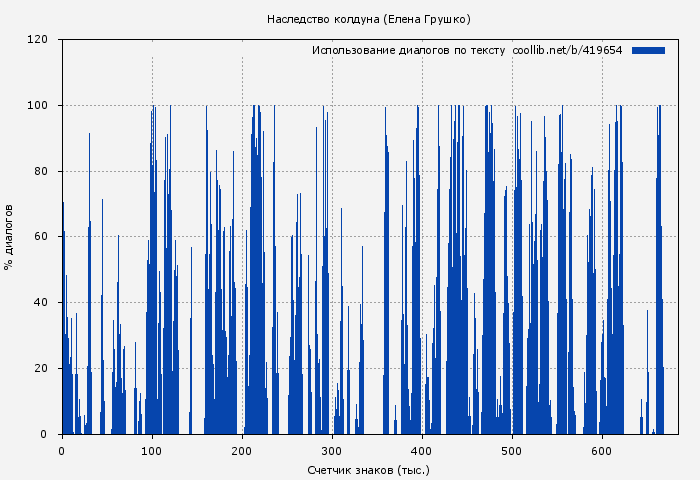Viewport: 700px width, 480px height.
Task: Open the coollib.net/b/419654 link in legend
Action: tap(567, 50)
